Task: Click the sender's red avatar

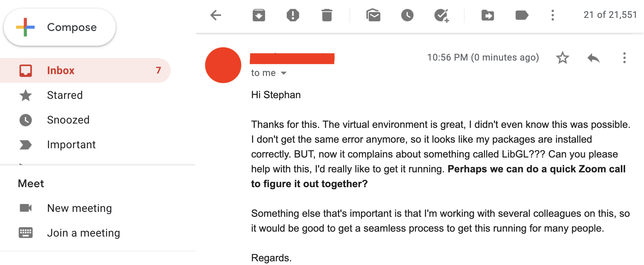Action: (x=223, y=65)
